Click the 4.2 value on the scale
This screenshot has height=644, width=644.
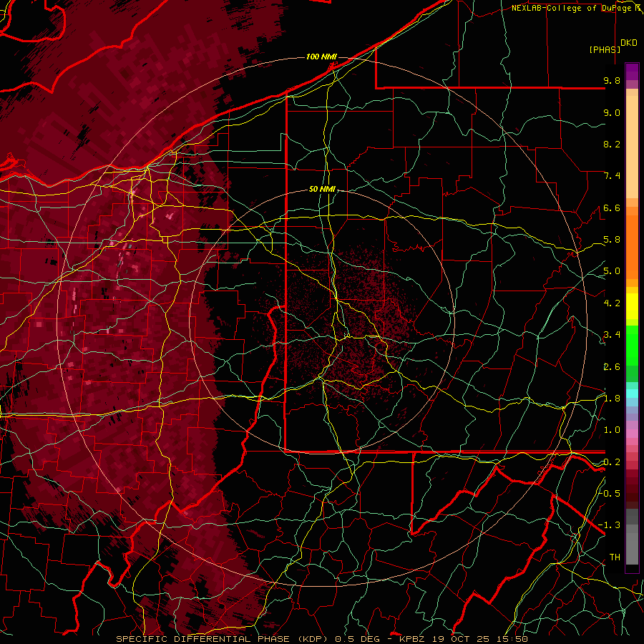point(612,303)
